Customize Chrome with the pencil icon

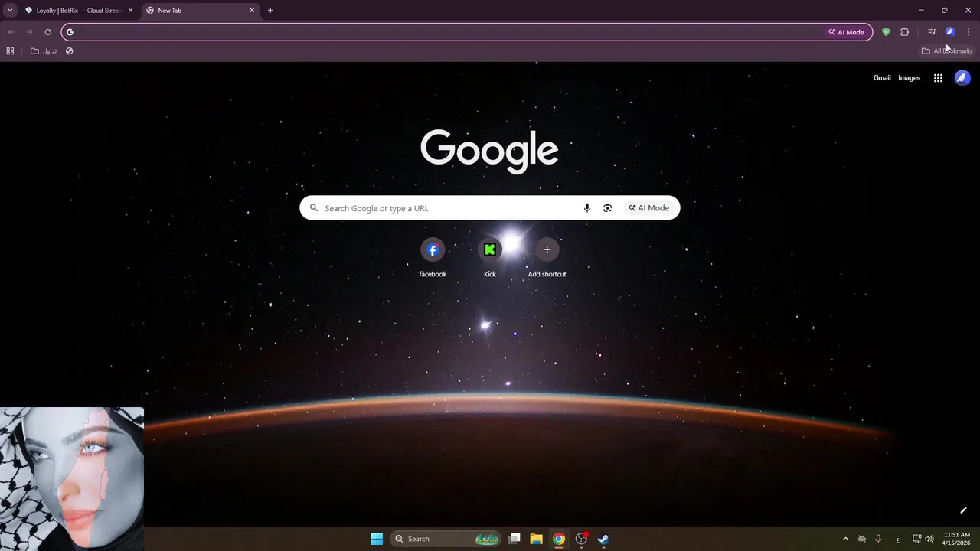pos(963,510)
